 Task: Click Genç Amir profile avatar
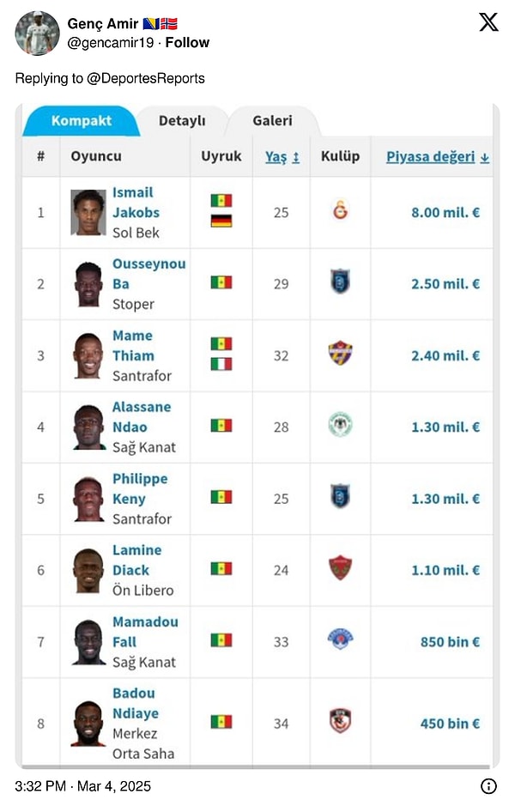click(x=37, y=33)
